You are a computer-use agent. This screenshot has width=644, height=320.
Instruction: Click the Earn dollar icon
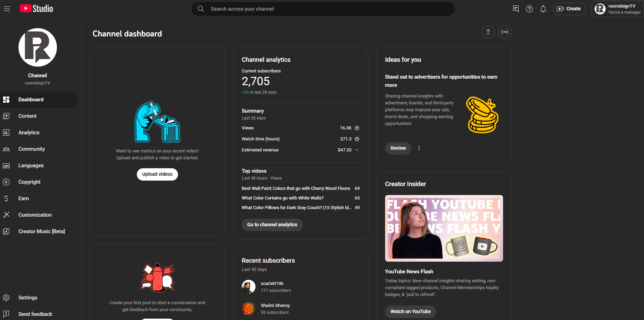pos(6,198)
